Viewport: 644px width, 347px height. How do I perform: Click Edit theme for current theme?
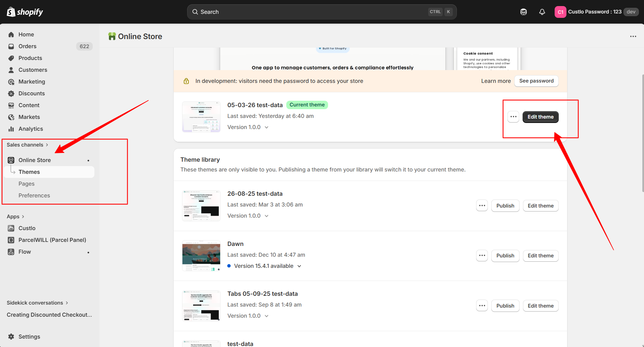[x=540, y=117]
